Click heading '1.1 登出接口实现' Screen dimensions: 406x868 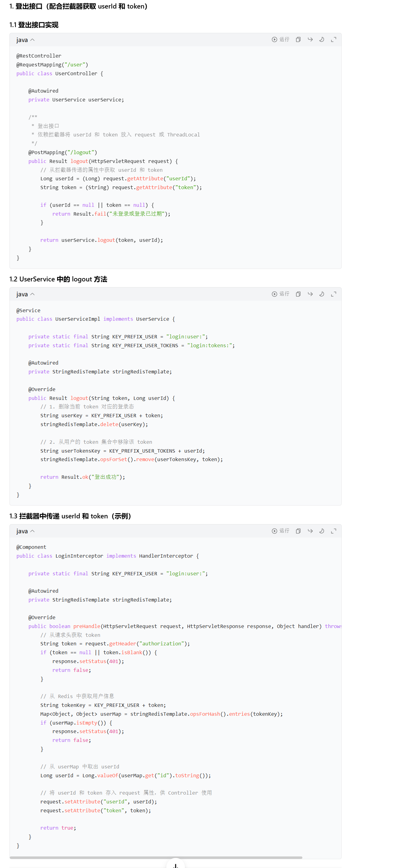(x=34, y=25)
